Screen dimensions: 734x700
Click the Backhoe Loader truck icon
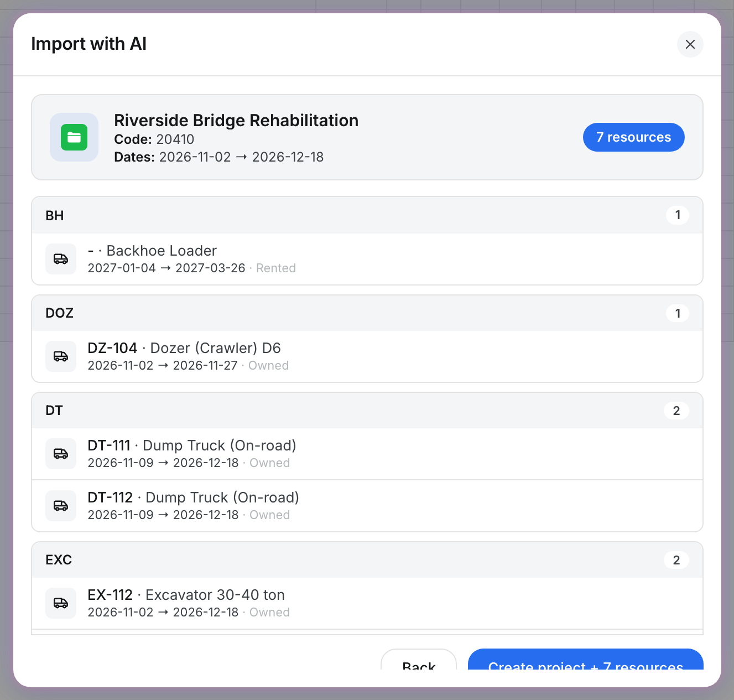[x=61, y=259]
